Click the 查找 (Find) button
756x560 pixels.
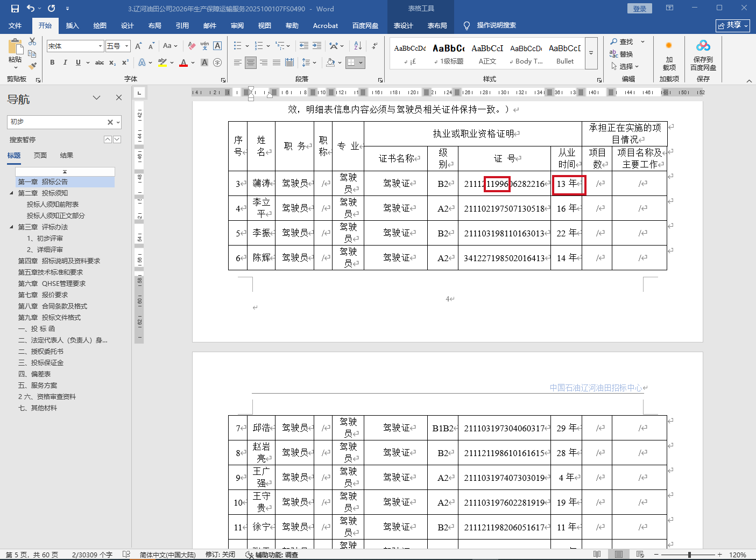(622, 41)
